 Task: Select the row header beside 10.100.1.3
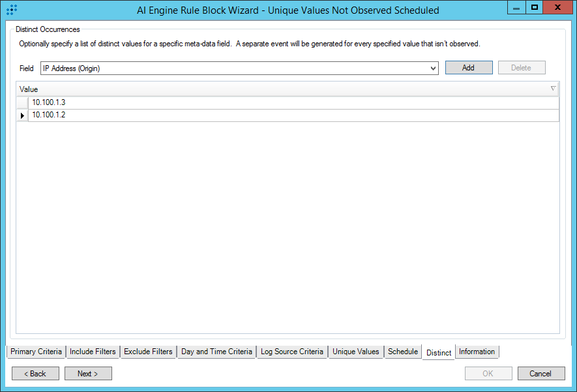click(23, 103)
